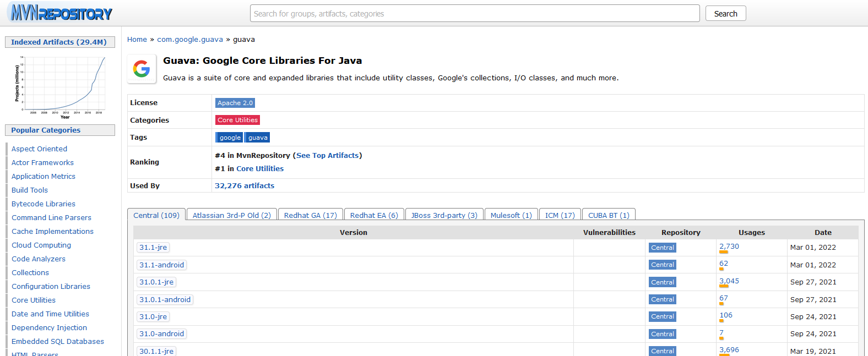Screen dimensions: 868x356
Task: Switch to Redhat EA (6) tab
Action: point(374,215)
